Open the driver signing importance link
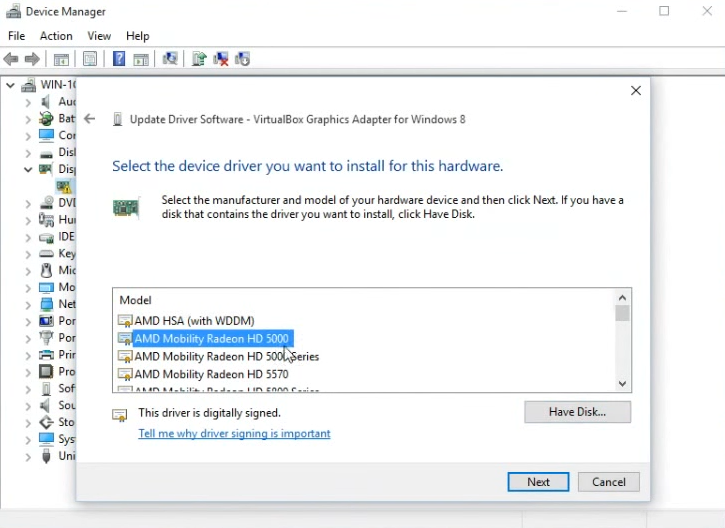The height and width of the screenshot is (528, 725). [234, 434]
